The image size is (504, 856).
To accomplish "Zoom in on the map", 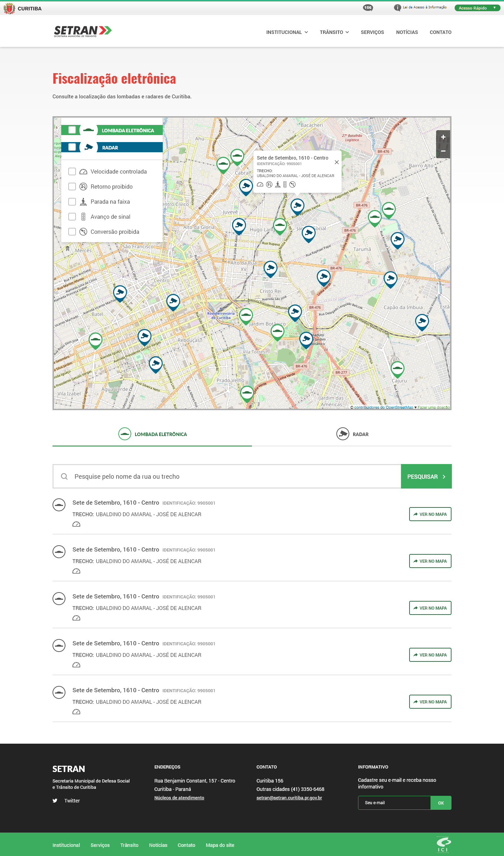I will 443,137.
